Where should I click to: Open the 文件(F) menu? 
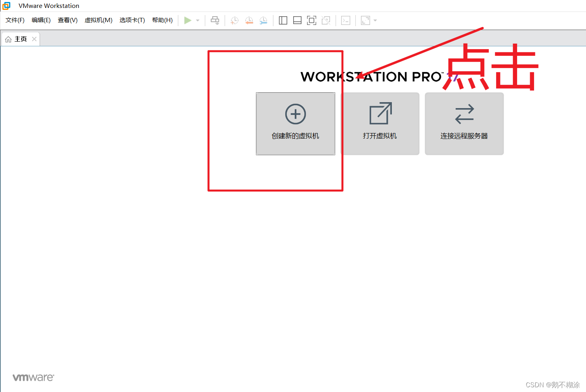coord(15,20)
